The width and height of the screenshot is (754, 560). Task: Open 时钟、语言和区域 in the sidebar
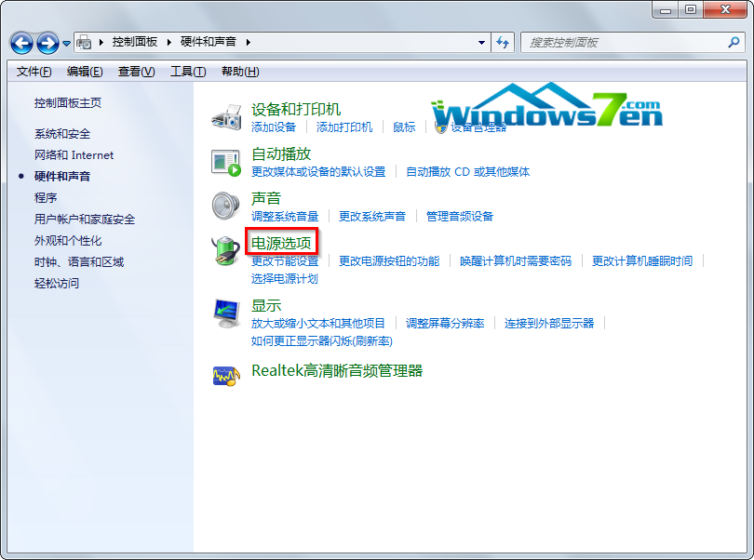[x=79, y=262]
